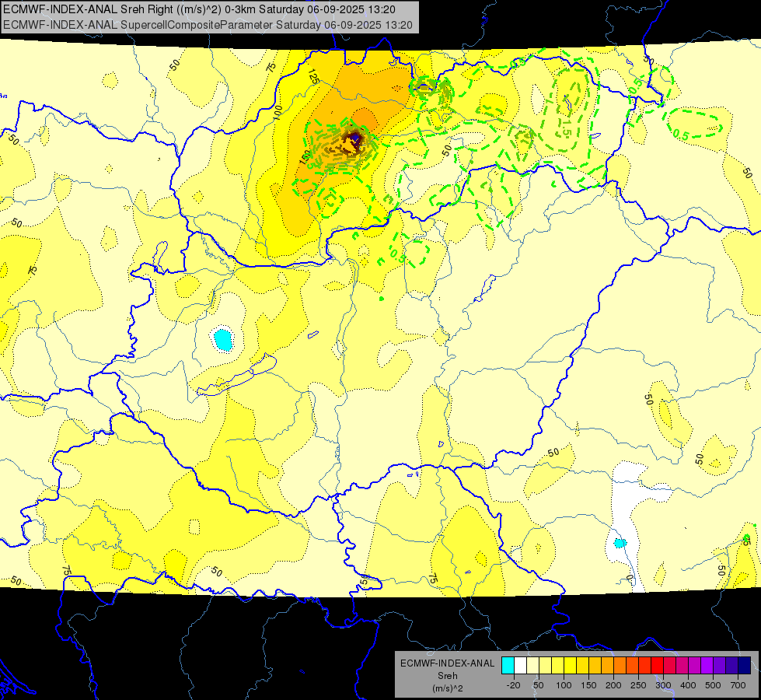Click the -20 legend tick value

coord(514,685)
